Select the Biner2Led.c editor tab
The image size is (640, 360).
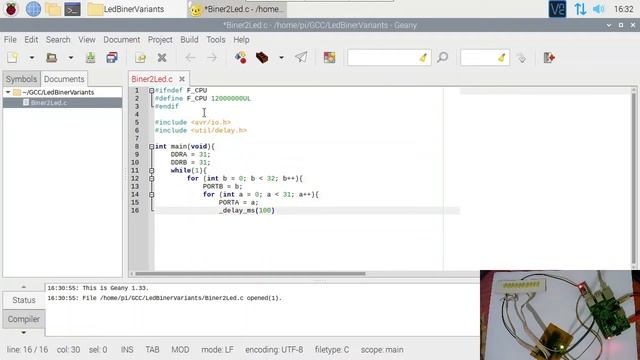[x=152, y=79]
